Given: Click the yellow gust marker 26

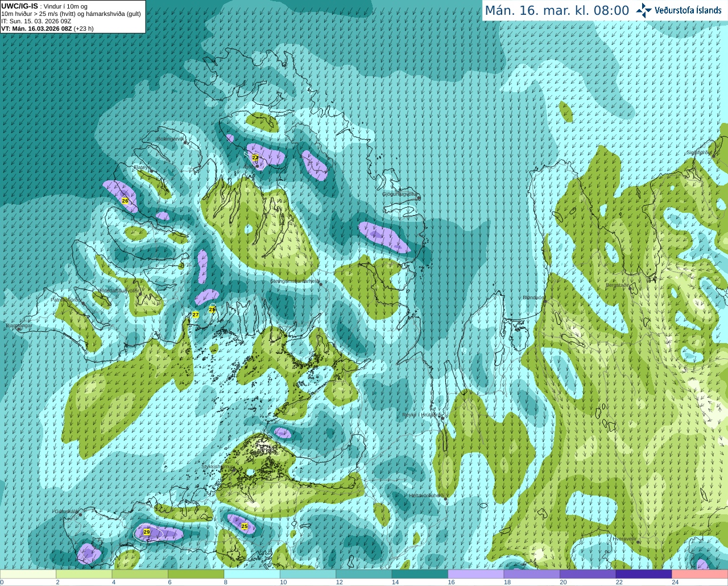Looking at the screenshot, I should [x=125, y=201].
